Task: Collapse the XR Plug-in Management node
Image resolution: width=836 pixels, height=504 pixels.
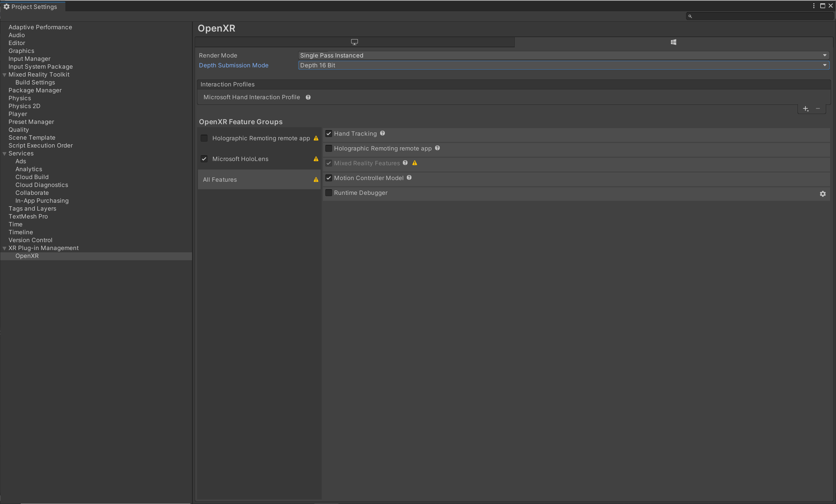Action: pos(4,248)
